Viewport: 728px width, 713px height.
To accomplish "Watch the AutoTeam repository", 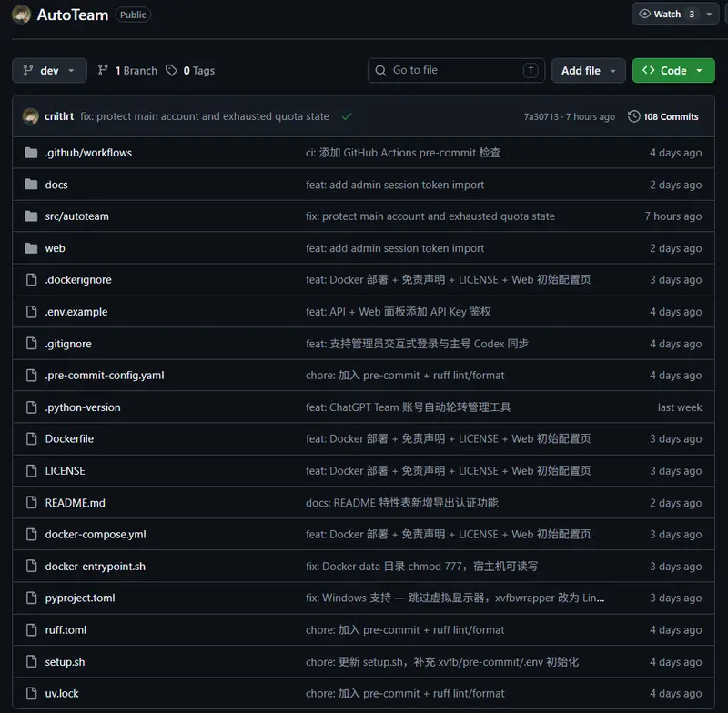I will point(667,14).
